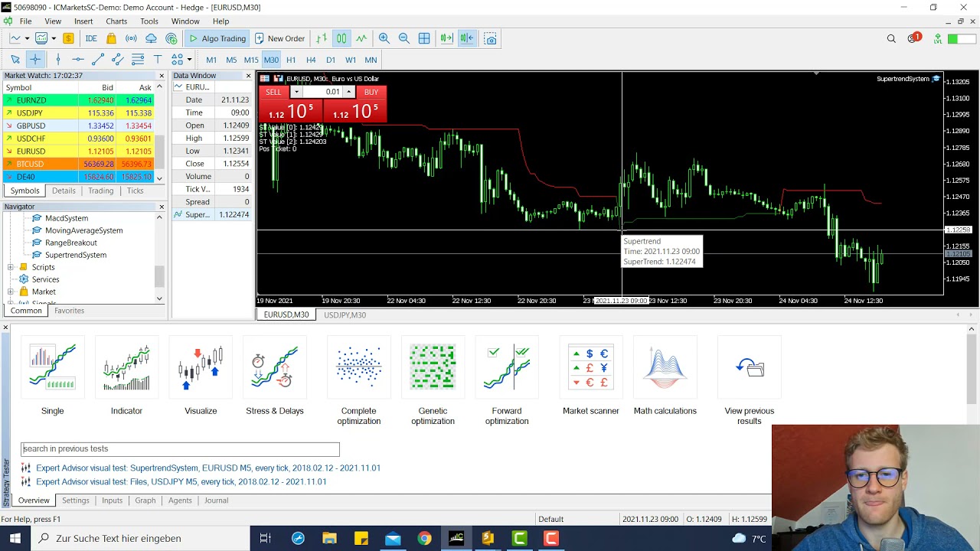Switch chart timeframe to D1
This screenshot has height=551, width=980.
[x=331, y=60]
